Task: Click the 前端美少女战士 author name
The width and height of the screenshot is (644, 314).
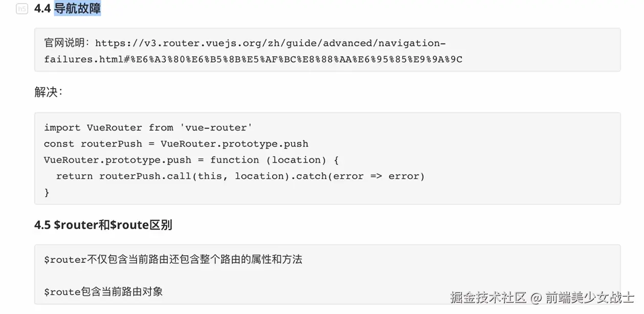Action: point(589,297)
